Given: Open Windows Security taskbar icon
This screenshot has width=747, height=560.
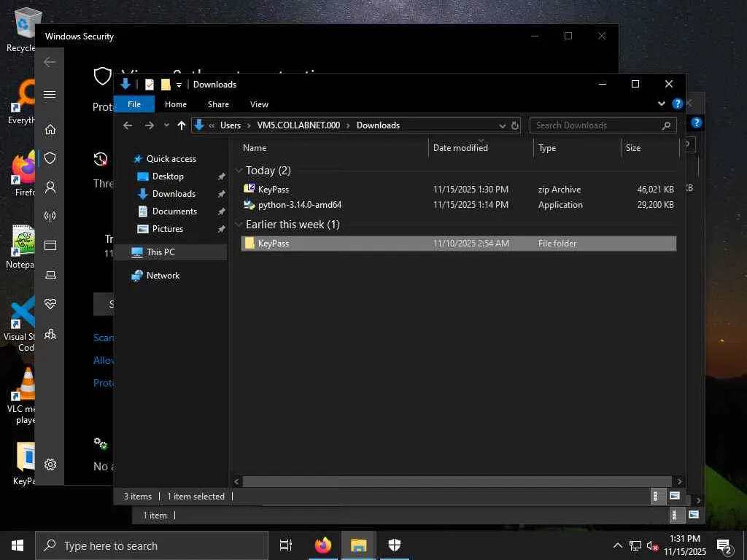Looking at the screenshot, I should tap(395, 545).
